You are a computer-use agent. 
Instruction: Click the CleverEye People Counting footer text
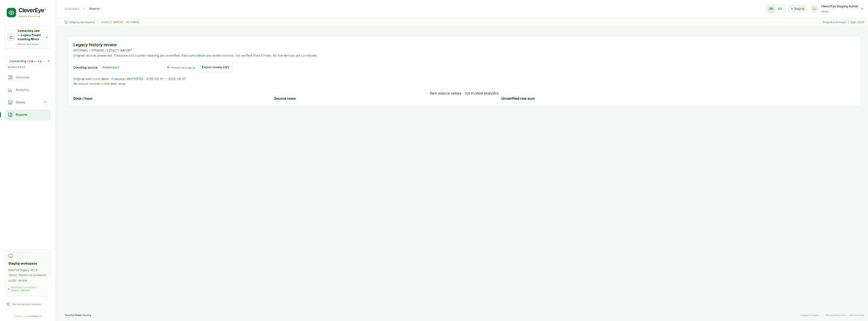78,315
